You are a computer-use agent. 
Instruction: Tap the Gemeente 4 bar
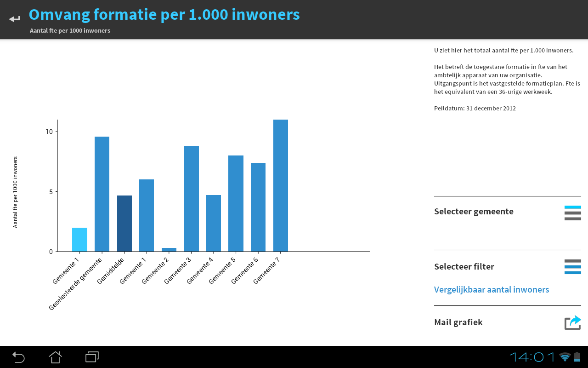pos(214,223)
